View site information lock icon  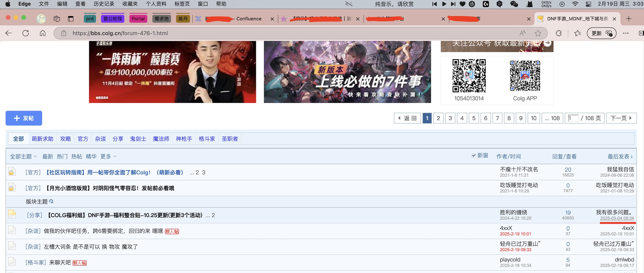[64, 33]
